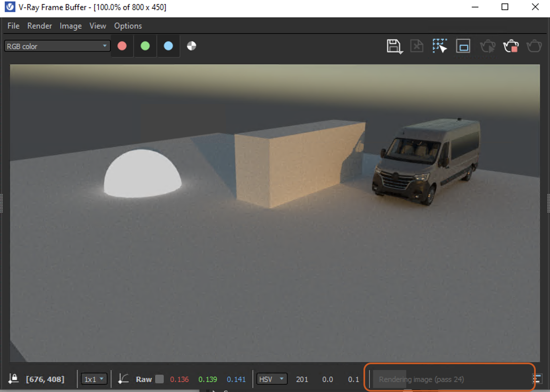Open the File menu
Image resolution: width=550 pixels, height=392 pixels.
pyautogui.click(x=13, y=26)
